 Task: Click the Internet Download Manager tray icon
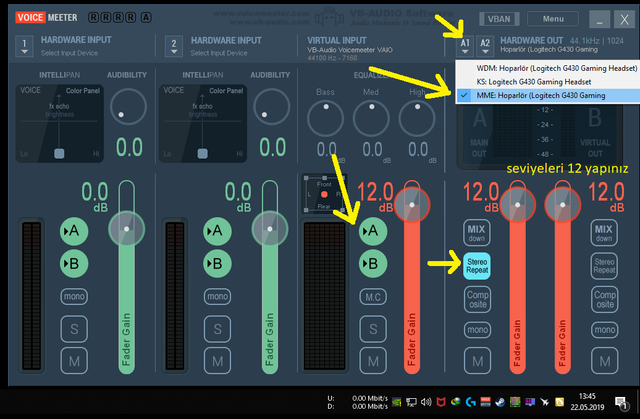(456, 402)
